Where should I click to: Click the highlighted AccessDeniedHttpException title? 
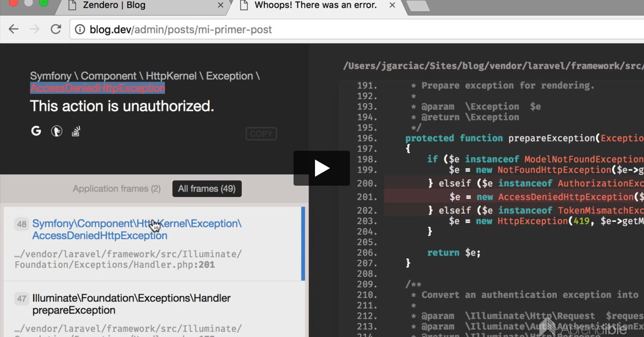pyautogui.click(x=97, y=89)
